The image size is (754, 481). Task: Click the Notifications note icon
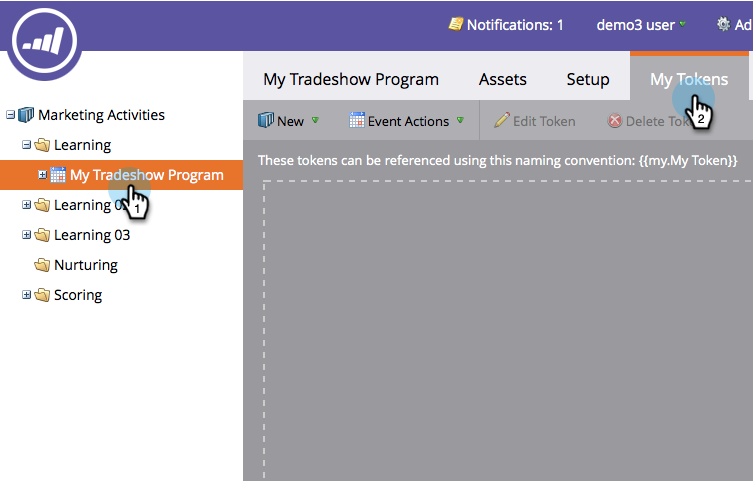pos(455,24)
